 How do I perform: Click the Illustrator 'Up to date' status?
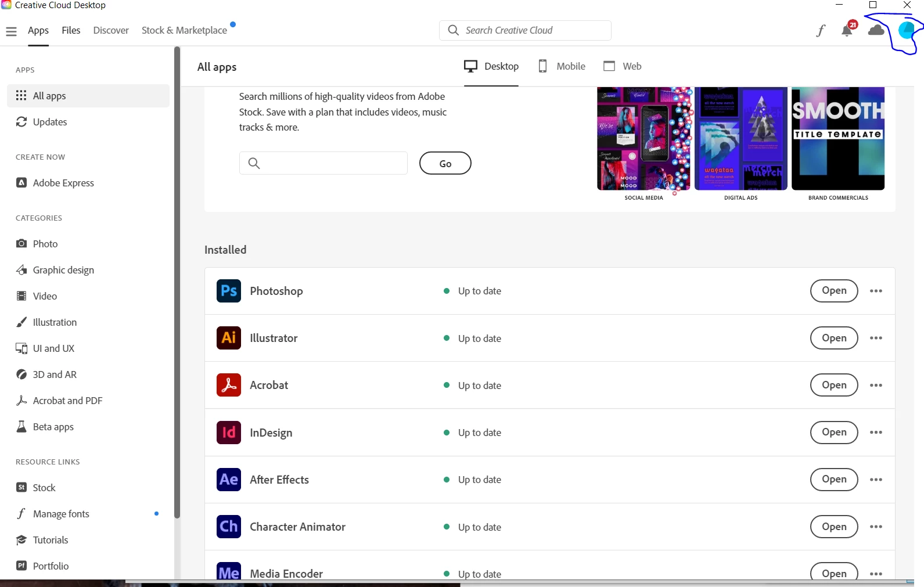pos(480,338)
